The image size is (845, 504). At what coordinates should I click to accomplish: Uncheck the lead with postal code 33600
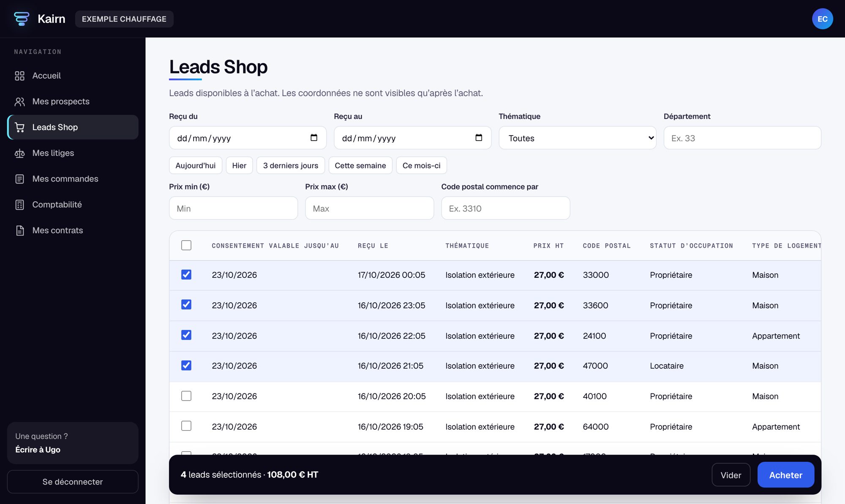[186, 305]
